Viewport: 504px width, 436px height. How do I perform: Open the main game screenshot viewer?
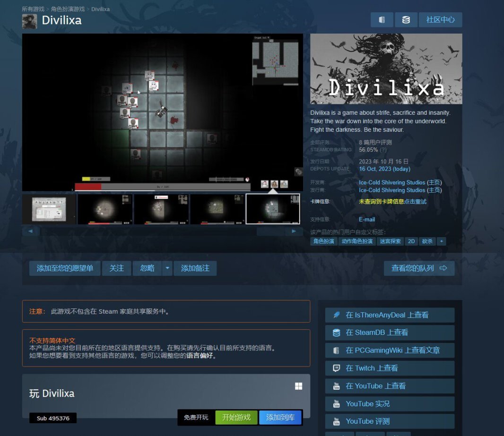point(162,112)
